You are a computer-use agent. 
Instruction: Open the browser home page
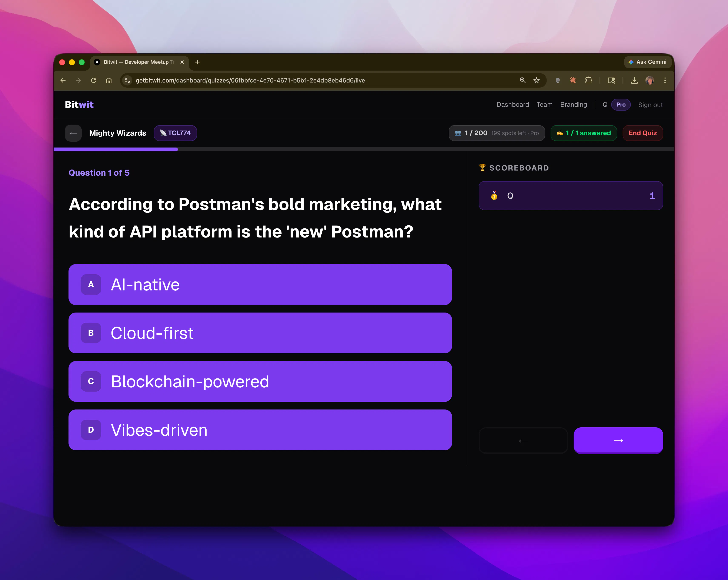109,80
